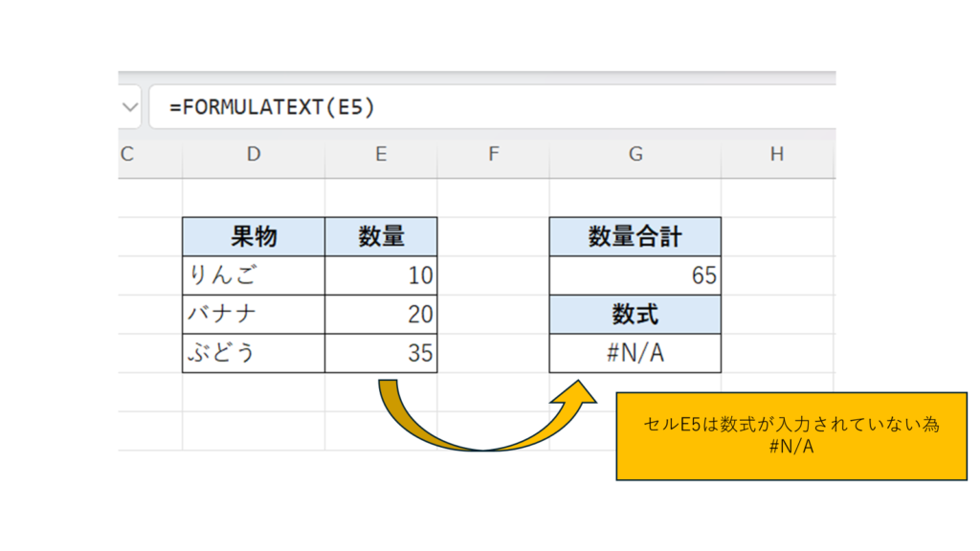Select column D header
980x551 pixels.
pyautogui.click(x=253, y=154)
